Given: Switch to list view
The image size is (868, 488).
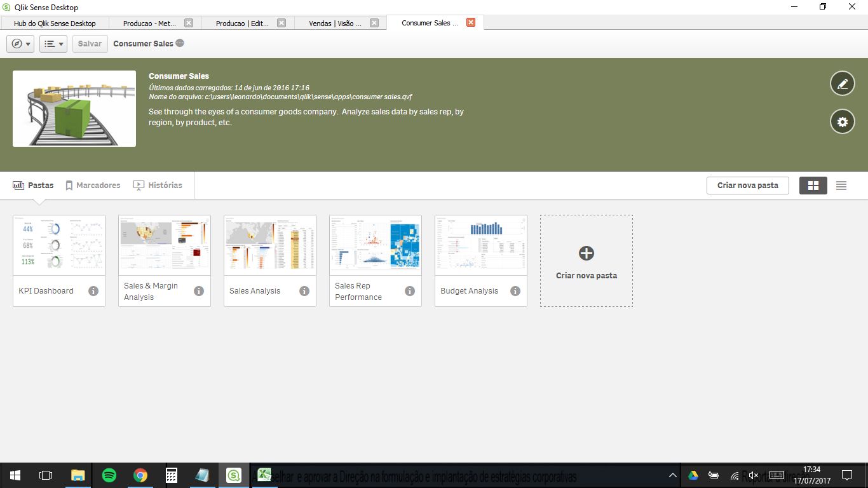Looking at the screenshot, I should point(841,186).
